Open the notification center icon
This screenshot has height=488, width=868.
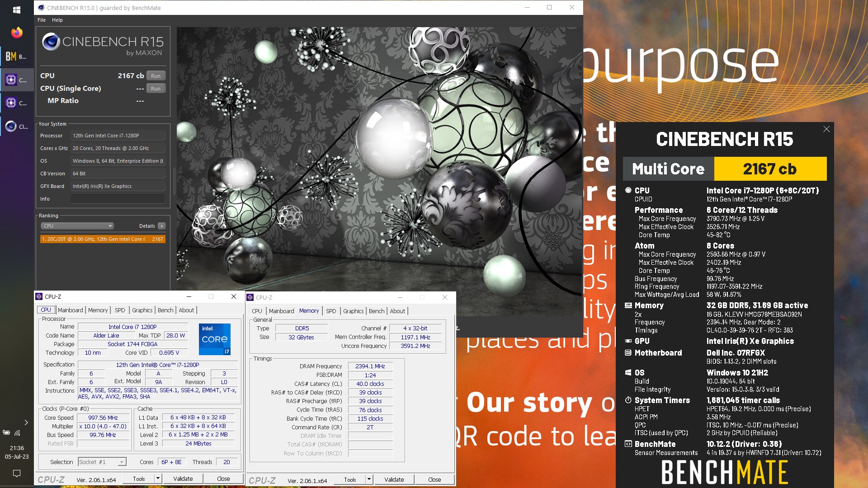pos(17,473)
